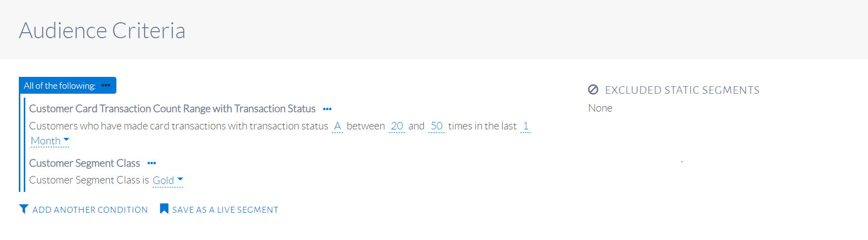Viewport: 868px width, 240px height.
Task: Select Customer Card Transaction Count Range title
Action: [x=172, y=109]
